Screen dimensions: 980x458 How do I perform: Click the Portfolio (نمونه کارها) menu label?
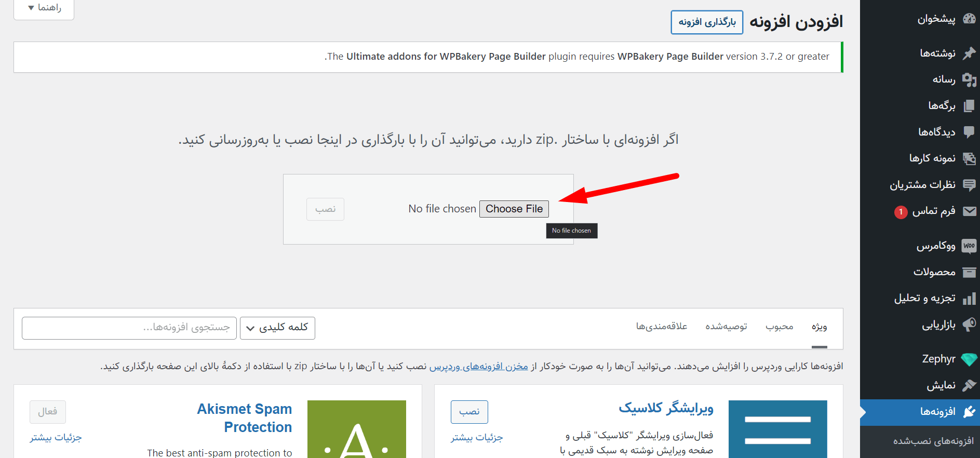[x=932, y=158]
